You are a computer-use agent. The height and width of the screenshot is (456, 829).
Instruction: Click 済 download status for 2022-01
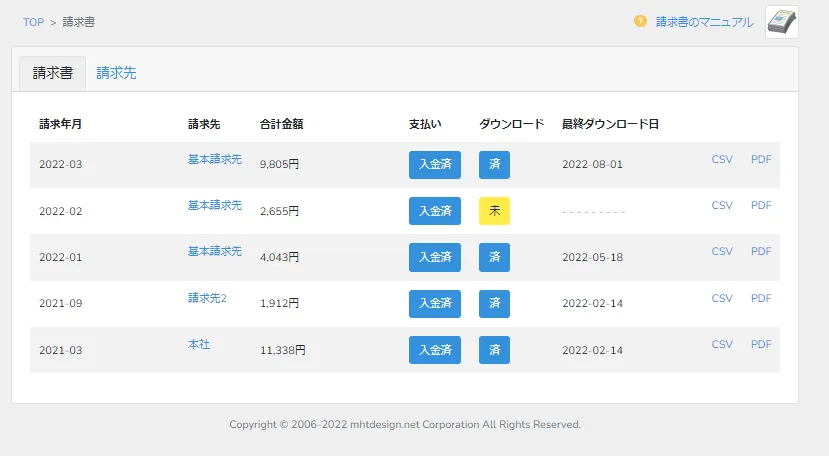[494, 257]
